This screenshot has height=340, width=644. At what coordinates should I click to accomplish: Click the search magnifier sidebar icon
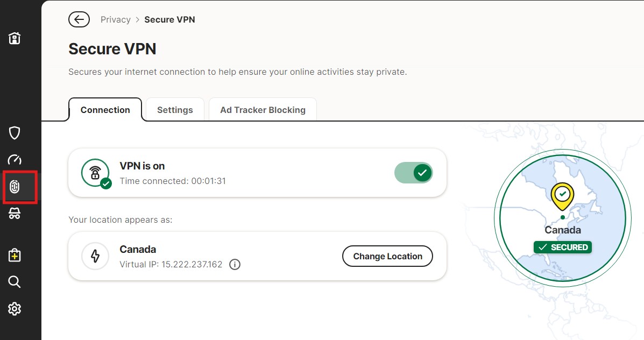coord(15,282)
